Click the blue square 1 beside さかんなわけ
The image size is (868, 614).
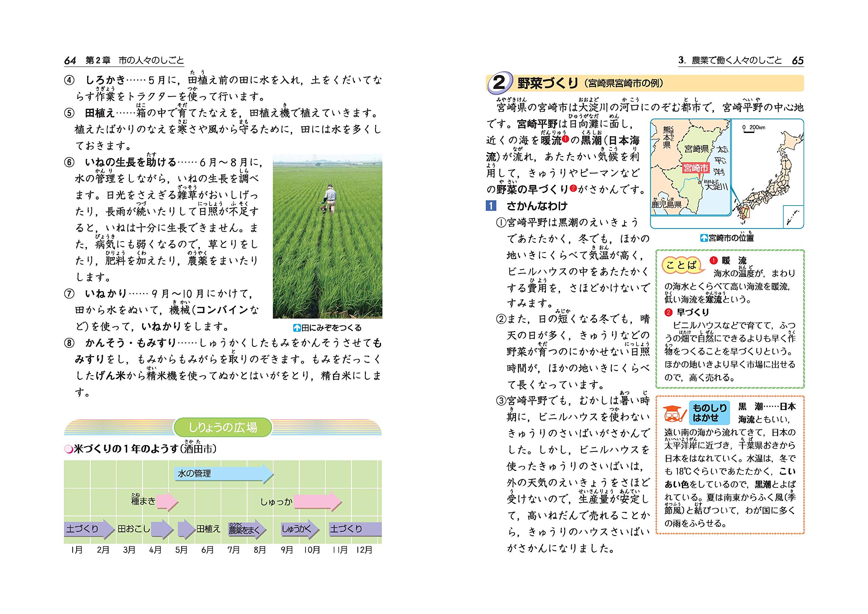point(491,206)
